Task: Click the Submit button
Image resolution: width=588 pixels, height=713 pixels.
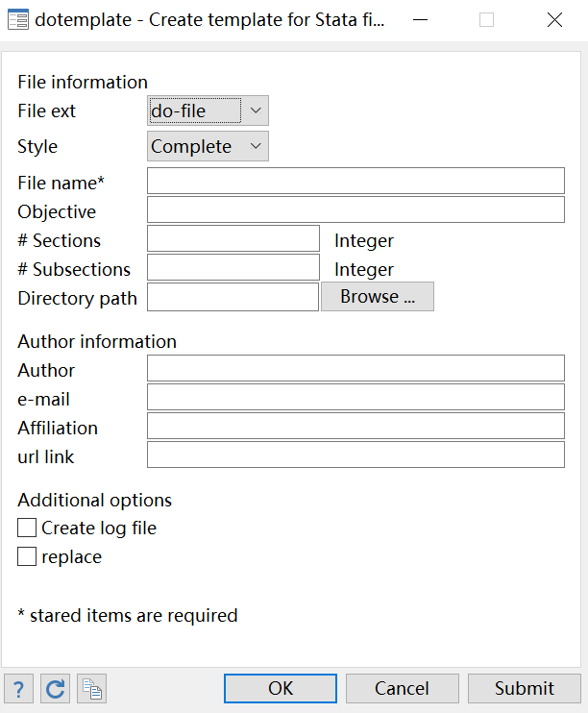Action: pos(524,688)
